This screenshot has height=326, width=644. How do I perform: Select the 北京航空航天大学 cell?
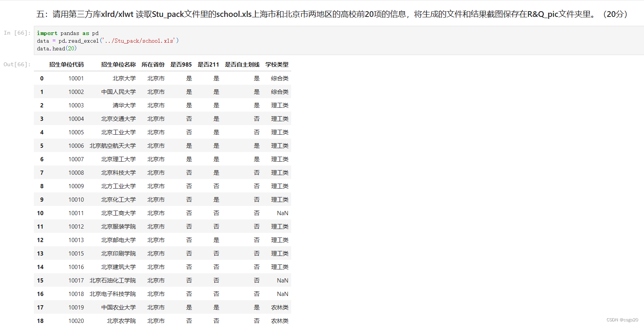tap(112, 146)
